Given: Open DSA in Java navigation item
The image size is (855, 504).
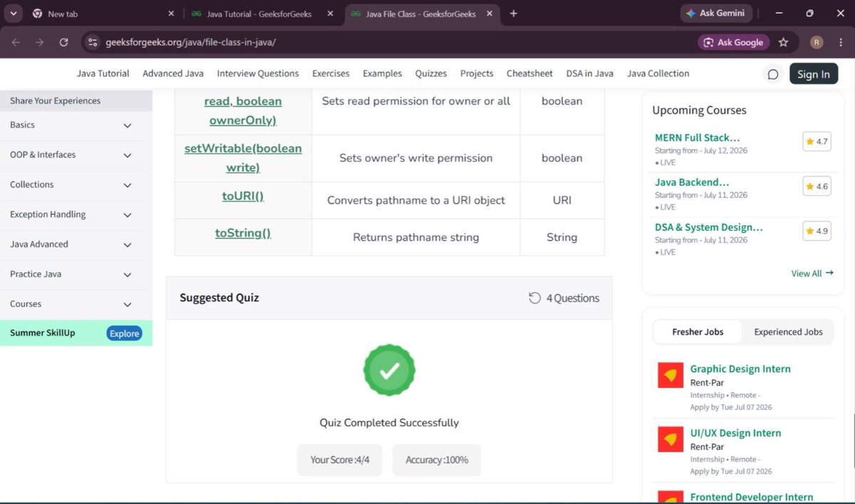Looking at the screenshot, I should 590,73.
